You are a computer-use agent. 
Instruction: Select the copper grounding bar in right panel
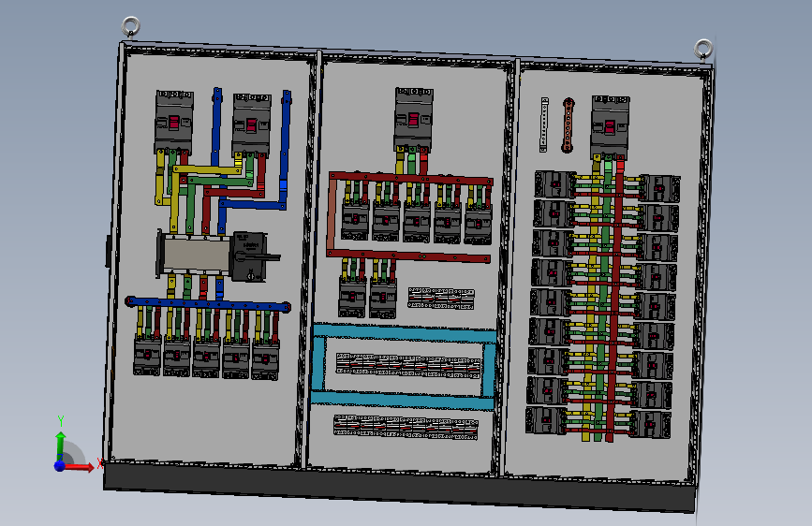[x=568, y=125]
